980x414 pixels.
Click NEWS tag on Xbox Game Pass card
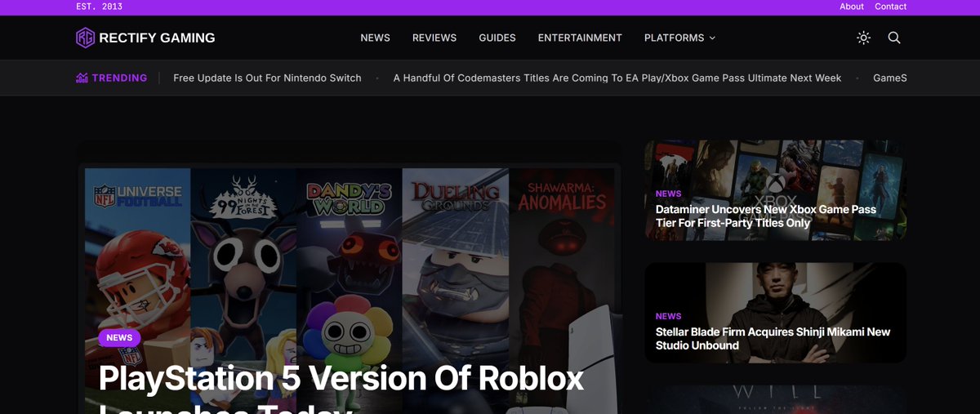click(668, 194)
